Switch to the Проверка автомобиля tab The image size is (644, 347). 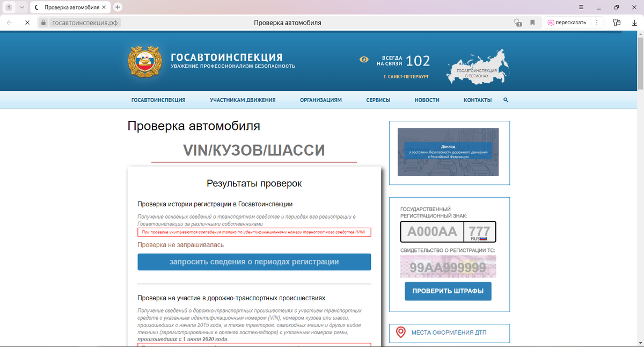[72, 7]
